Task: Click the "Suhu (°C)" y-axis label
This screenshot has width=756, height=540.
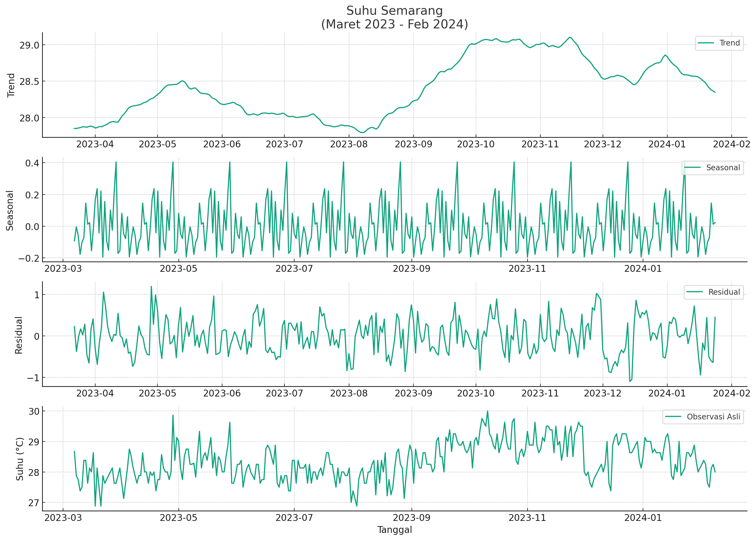Action: pyautogui.click(x=20, y=459)
